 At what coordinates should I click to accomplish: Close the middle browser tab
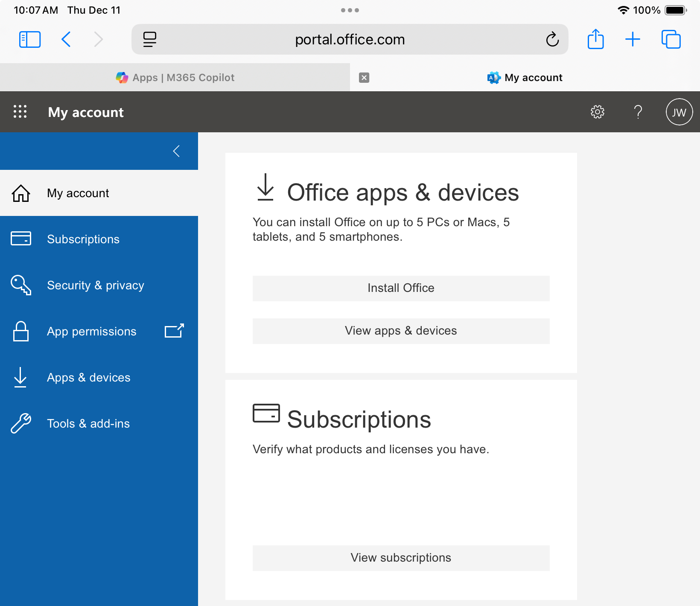click(364, 77)
